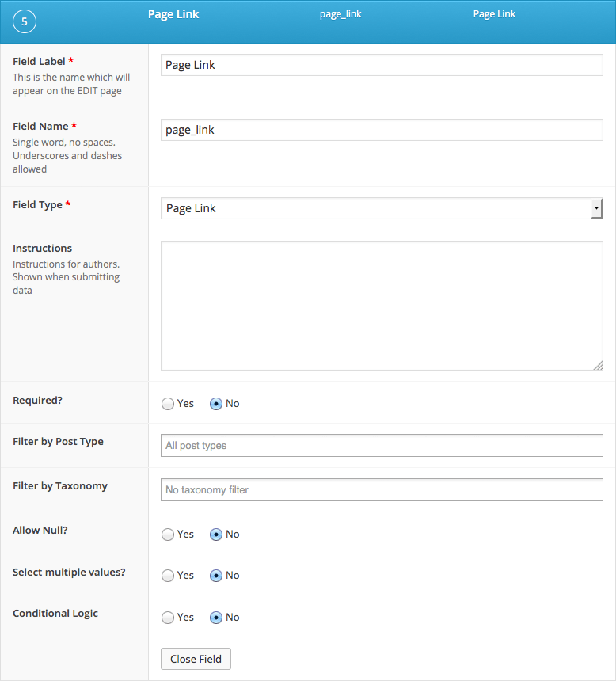Focus the Field Name text input
The image size is (616, 681).
pos(382,130)
